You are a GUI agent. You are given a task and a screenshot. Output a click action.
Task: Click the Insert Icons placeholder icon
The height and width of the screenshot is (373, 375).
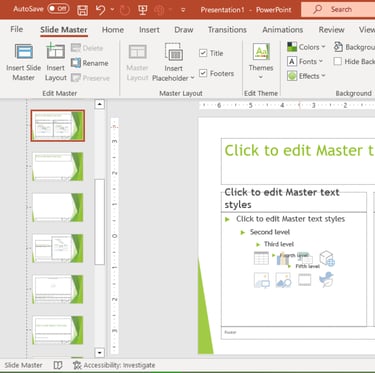coord(326,279)
